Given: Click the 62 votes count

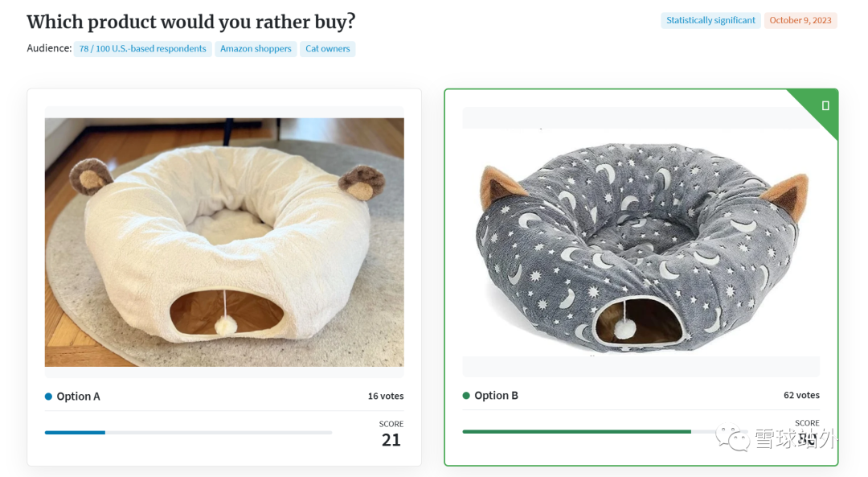Looking at the screenshot, I should click(x=801, y=396).
